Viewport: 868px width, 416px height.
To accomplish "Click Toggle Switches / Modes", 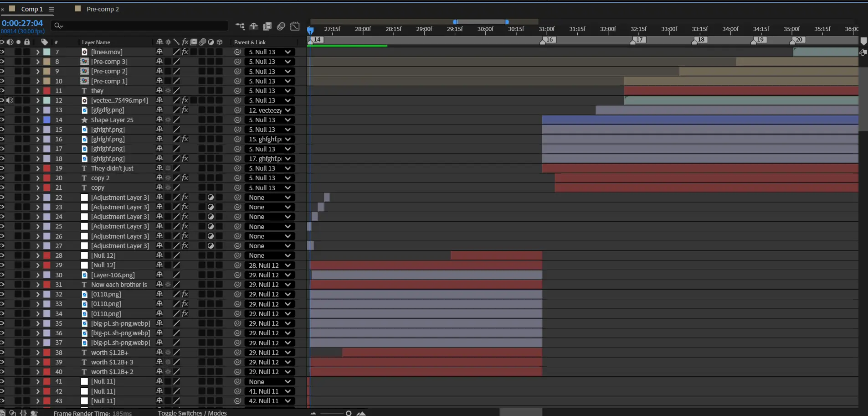I will 192,413.
